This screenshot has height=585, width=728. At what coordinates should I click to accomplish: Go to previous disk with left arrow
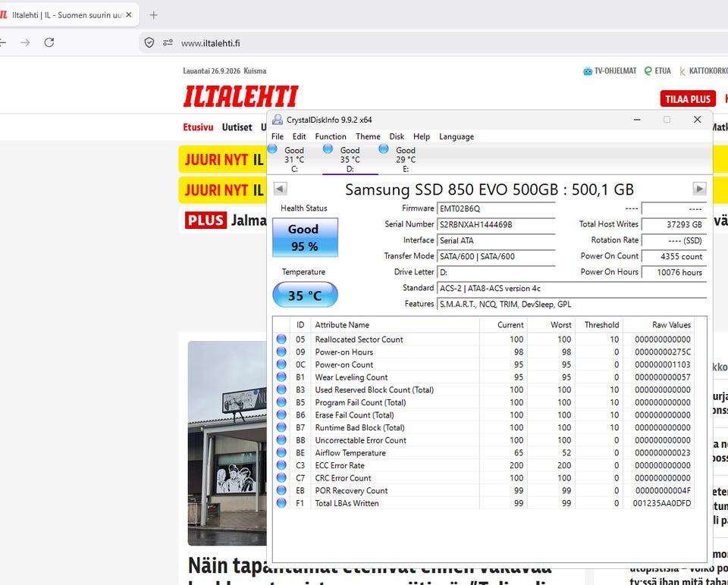point(280,189)
